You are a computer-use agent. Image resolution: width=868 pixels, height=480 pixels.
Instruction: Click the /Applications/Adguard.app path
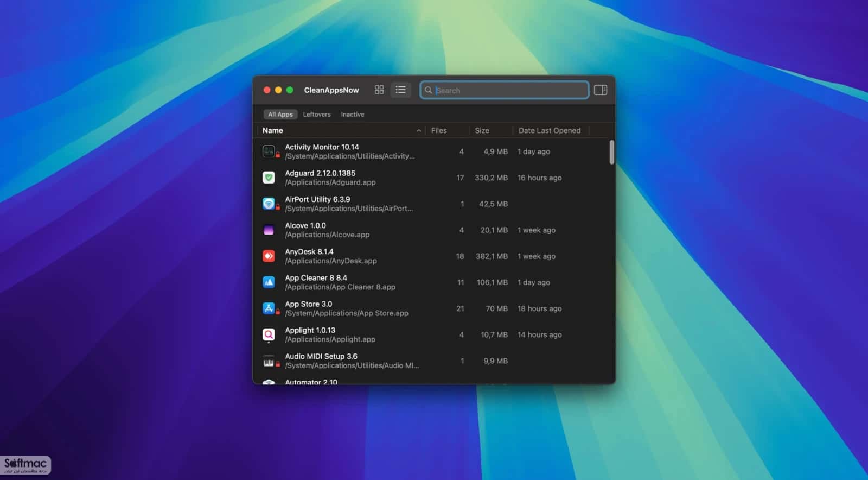(x=330, y=182)
